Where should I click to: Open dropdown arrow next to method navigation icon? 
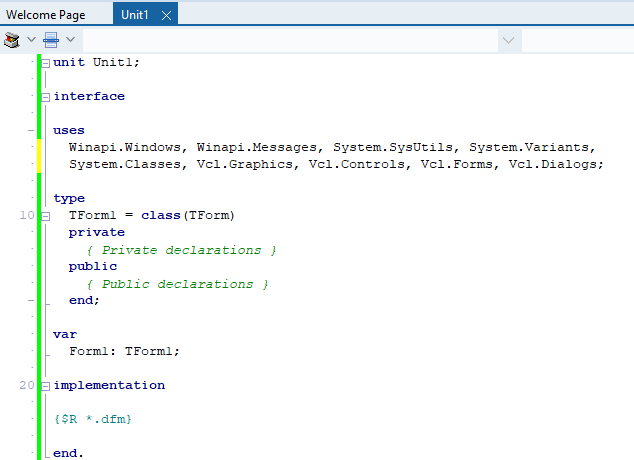click(70, 40)
